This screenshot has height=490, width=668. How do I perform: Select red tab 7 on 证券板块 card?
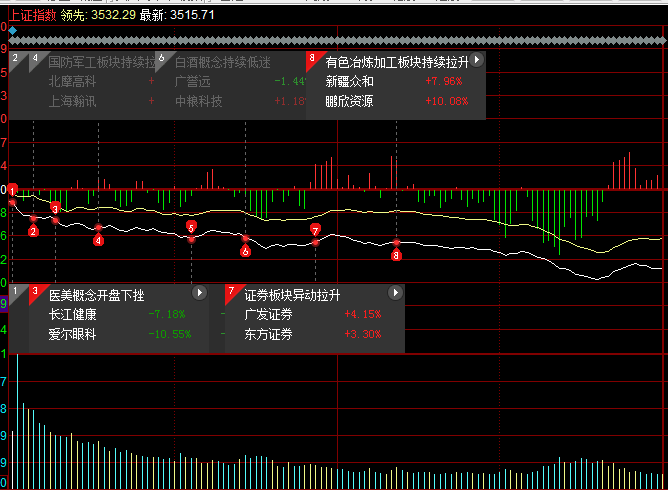[x=231, y=291]
